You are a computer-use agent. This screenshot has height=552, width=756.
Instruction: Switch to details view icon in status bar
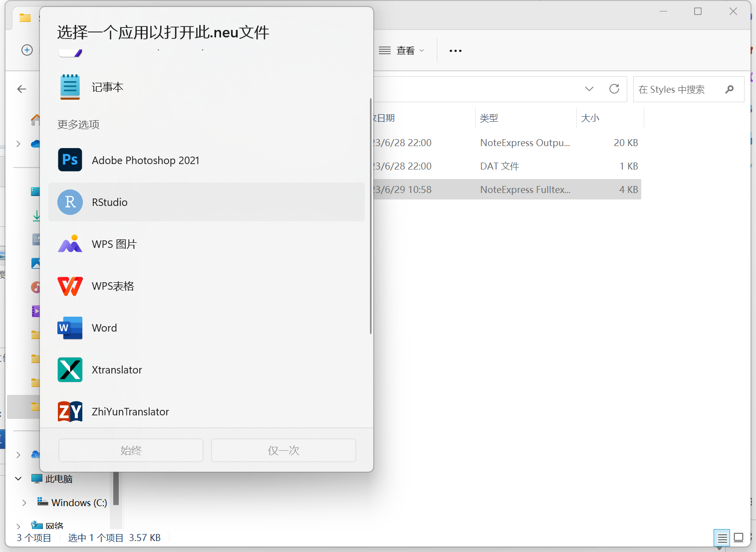click(x=722, y=538)
